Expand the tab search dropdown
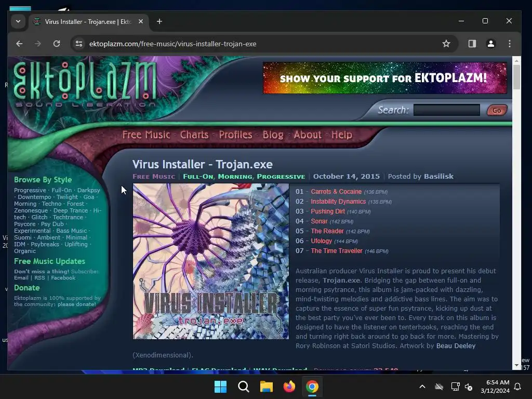Screen dimensions: 532x399 (x=18, y=21)
